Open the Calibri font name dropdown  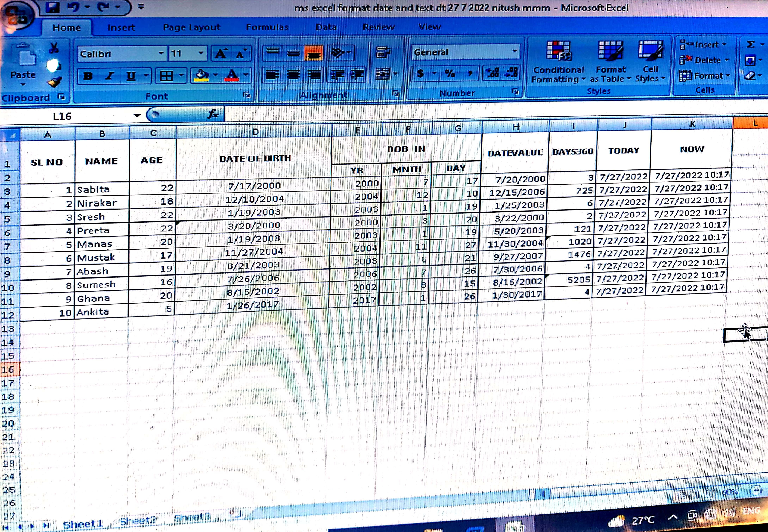[x=161, y=53]
